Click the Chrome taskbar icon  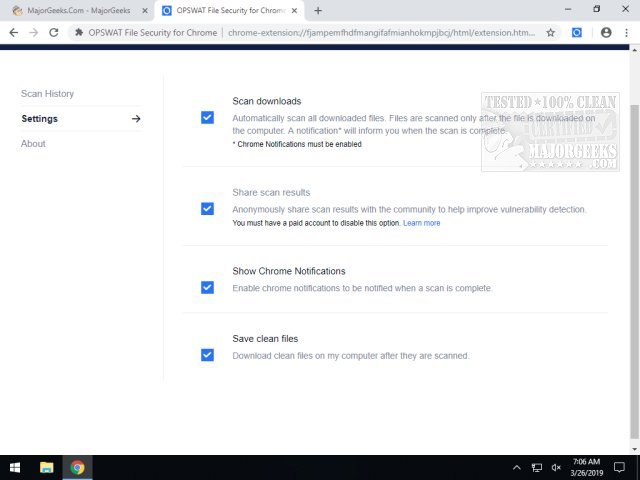[x=78, y=468]
